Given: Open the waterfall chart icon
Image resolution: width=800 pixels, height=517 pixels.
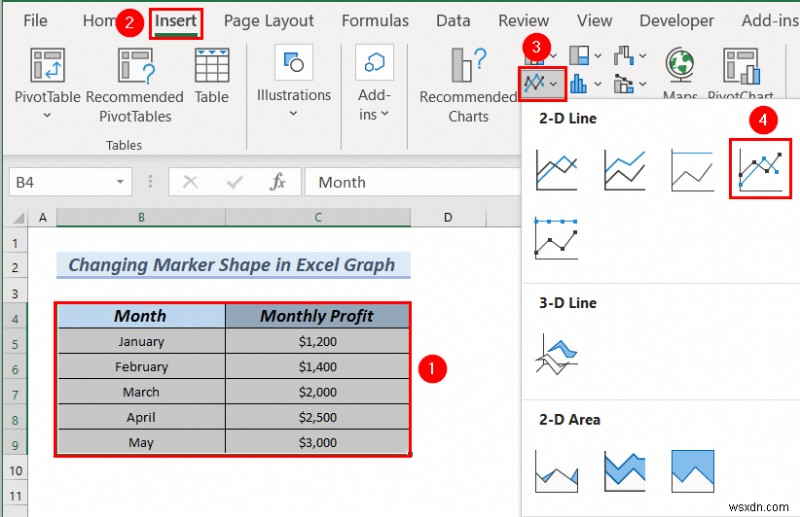Looking at the screenshot, I should (623, 55).
